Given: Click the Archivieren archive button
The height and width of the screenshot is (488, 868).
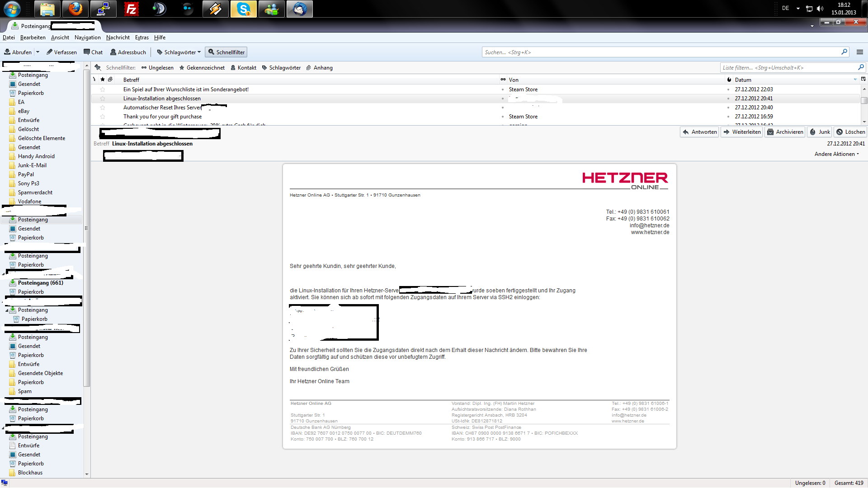Looking at the screenshot, I should (x=785, y=132).
